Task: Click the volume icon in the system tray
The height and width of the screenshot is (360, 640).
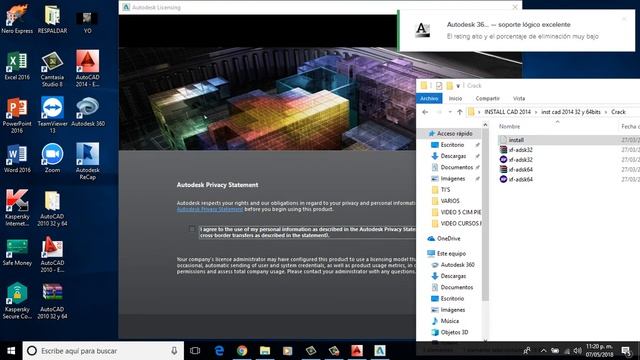Action: (577, 351)
